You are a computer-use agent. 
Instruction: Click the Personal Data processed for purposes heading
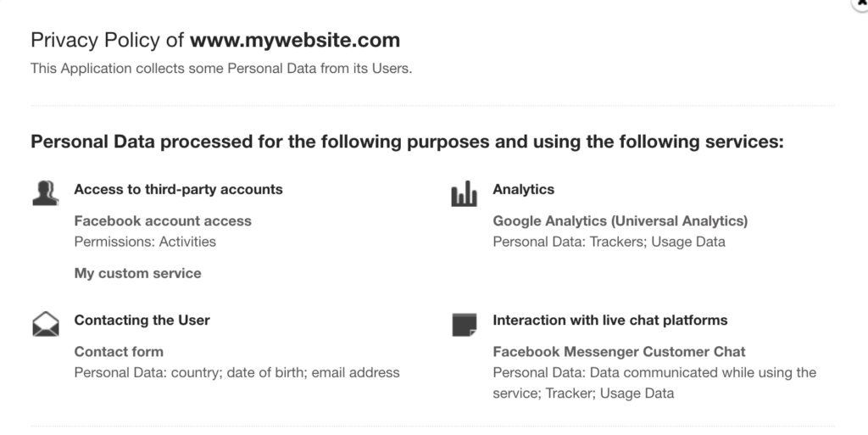point(407,142)
